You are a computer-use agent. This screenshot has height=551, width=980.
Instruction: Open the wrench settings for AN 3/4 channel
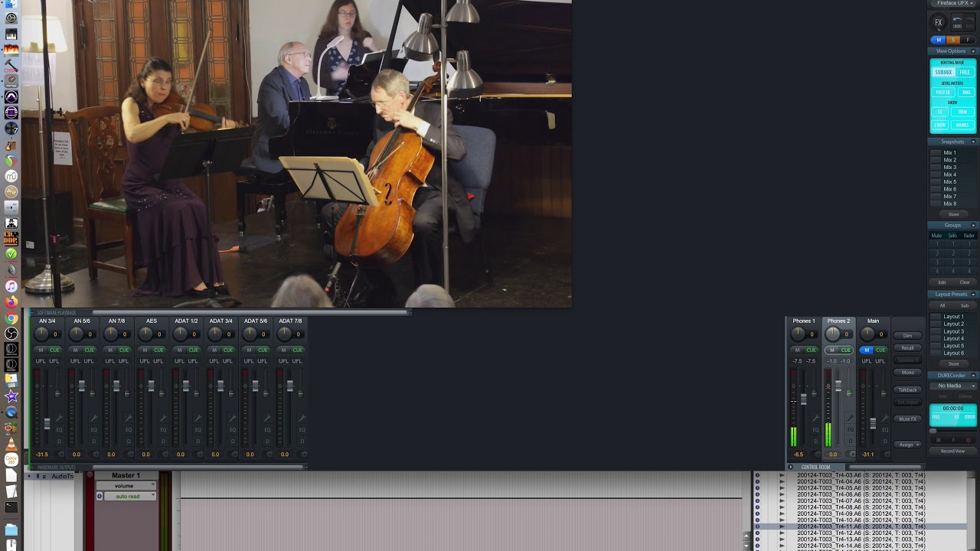pos(59,419)
